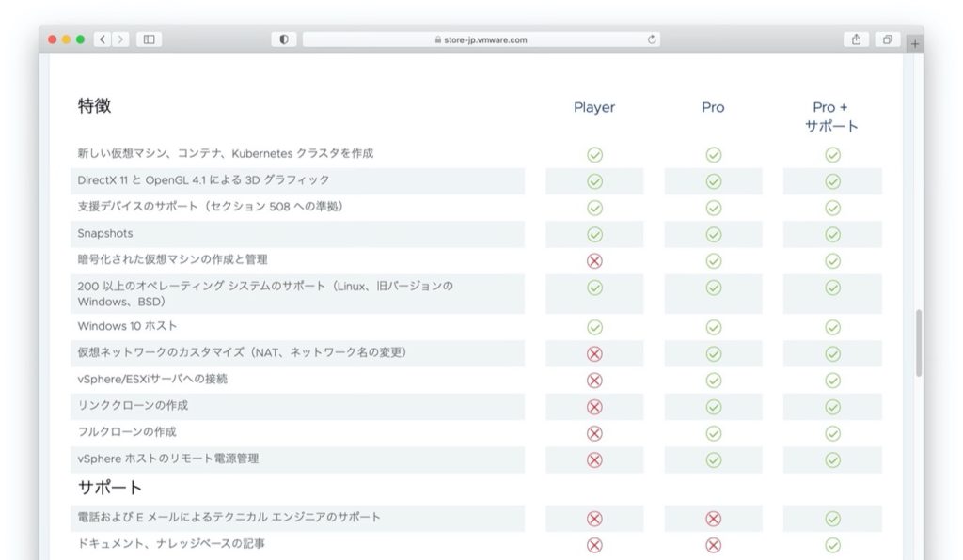Toggle the Safari sidebar button

[149, 39]
